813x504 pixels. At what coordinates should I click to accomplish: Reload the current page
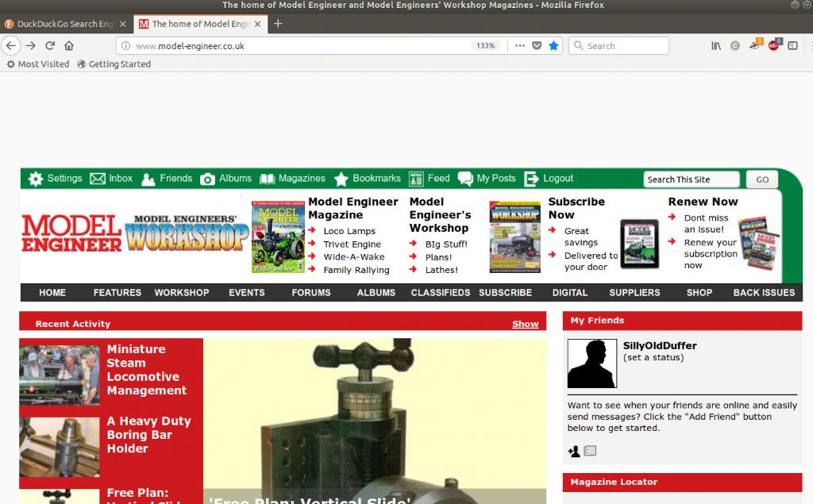pyautogui.click(x=50, y=45)
